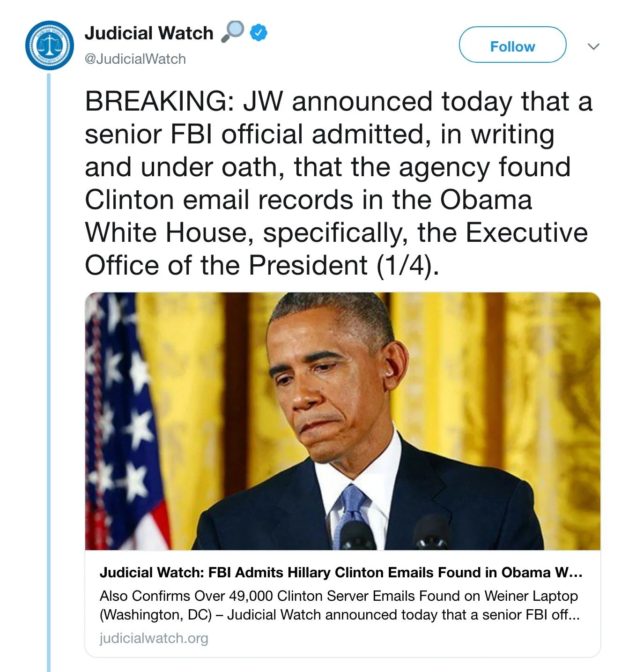
Task: Expand the tweet options chevron menu
Action: click(593, 46)
